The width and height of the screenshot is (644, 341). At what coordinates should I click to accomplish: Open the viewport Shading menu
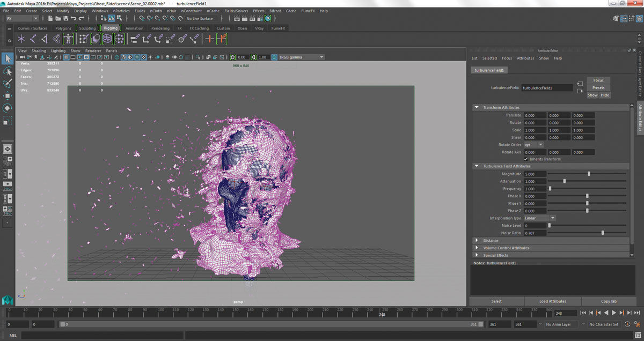coord(39,51)
